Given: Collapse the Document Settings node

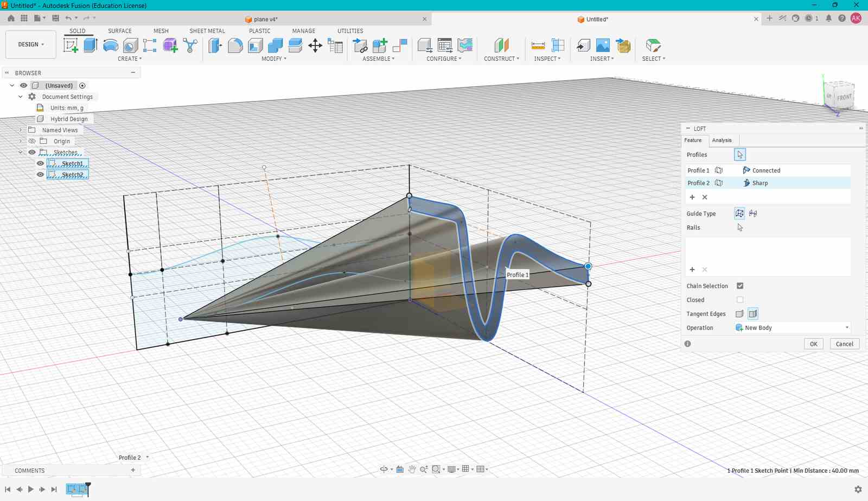Looking at the screenshot, I should pyautogui.click(x=21, y=97).
